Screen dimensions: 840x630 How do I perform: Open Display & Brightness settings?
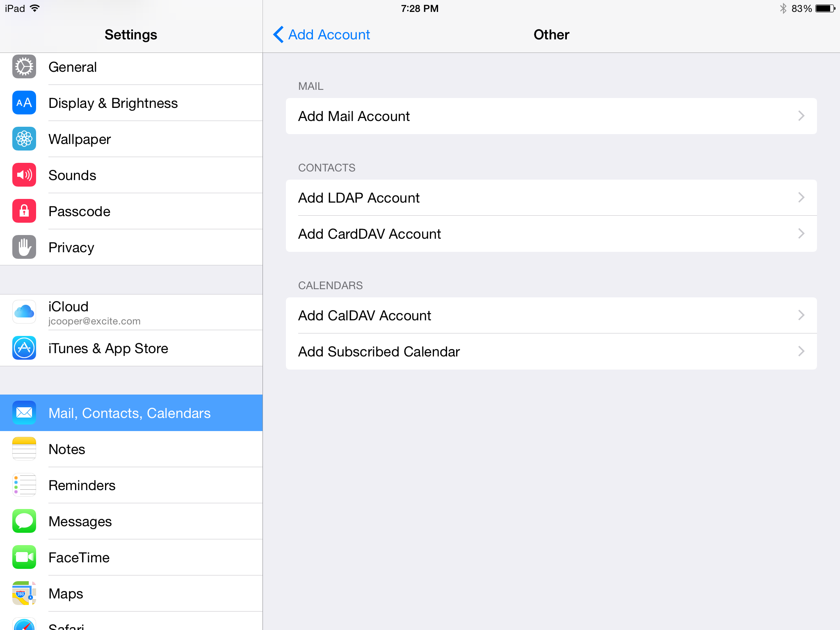coord(131,103)
